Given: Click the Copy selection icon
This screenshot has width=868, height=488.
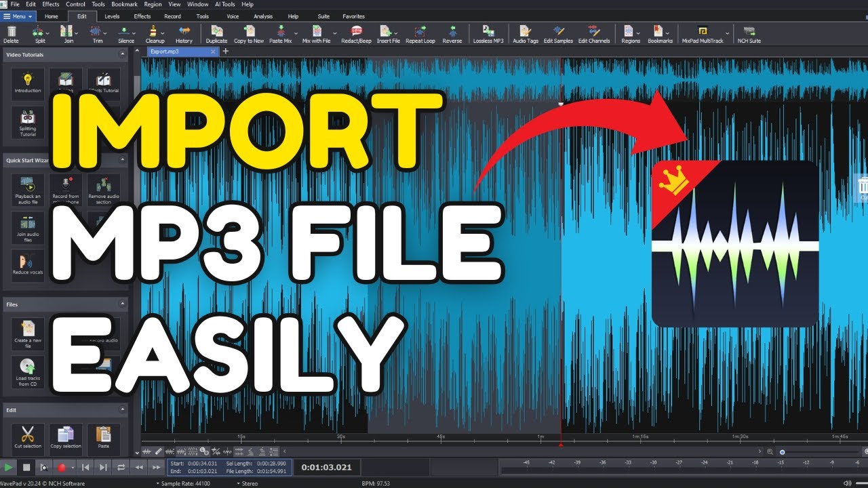Looking at the screenshot, I should coord(66,439).
